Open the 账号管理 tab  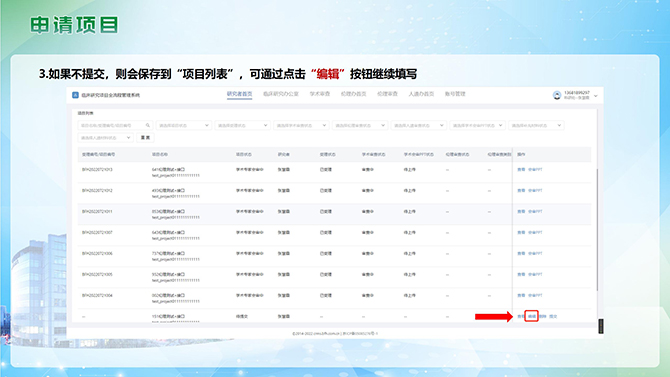[x=455, y=94]
